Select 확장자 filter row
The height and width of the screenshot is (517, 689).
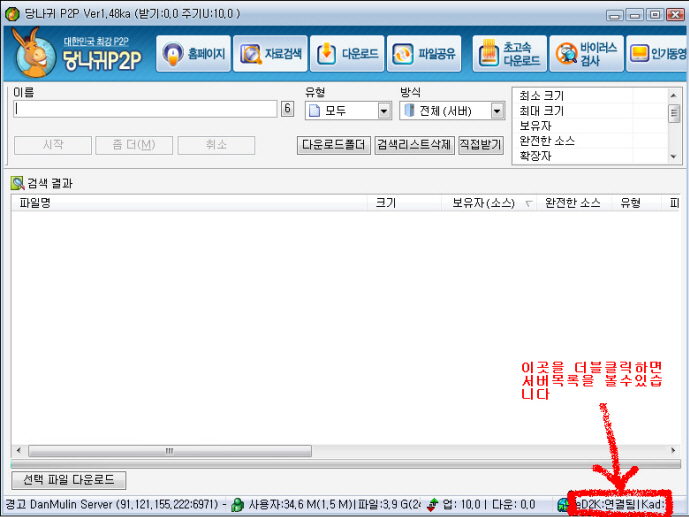point(590,155)
